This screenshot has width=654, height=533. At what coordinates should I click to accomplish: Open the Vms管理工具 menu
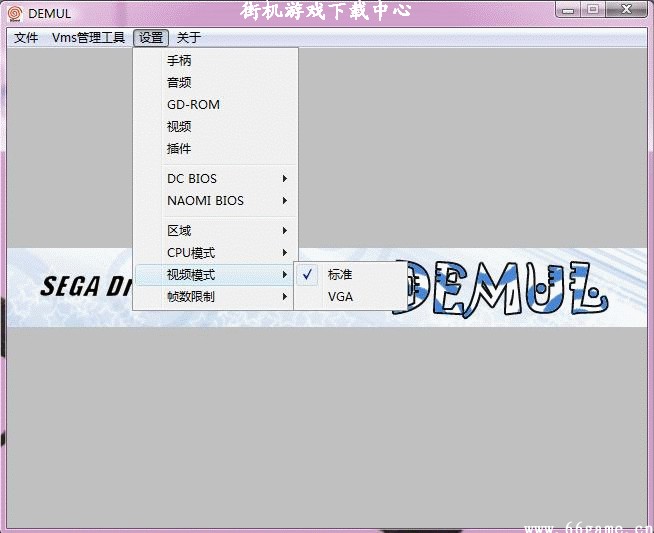coord(88,38)
